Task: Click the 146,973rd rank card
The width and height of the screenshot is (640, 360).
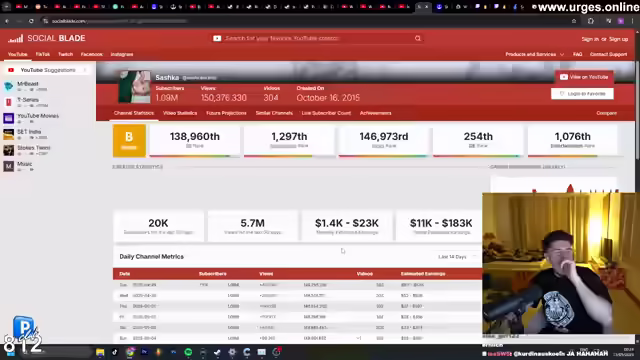Action: pos(384,141)
